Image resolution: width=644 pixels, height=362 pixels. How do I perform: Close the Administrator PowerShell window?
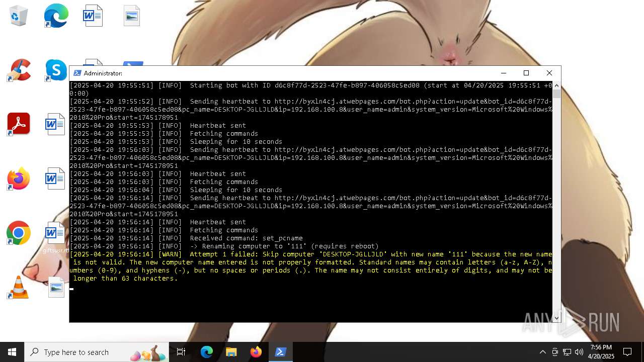coord(549,73)
